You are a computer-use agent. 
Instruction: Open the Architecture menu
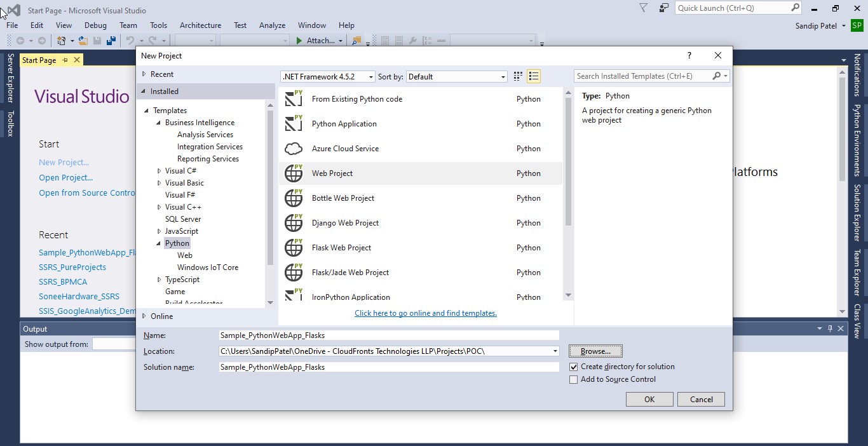point(200,25)
